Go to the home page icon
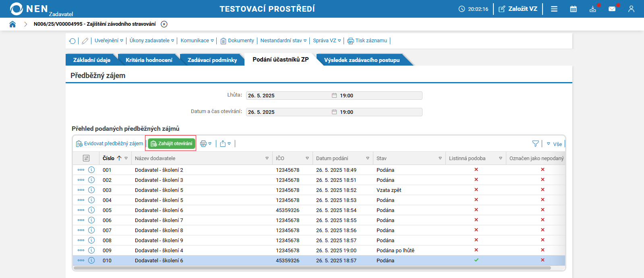Image resolution: width=644 pixels, height=278 pixels. [x=12, y=24]
